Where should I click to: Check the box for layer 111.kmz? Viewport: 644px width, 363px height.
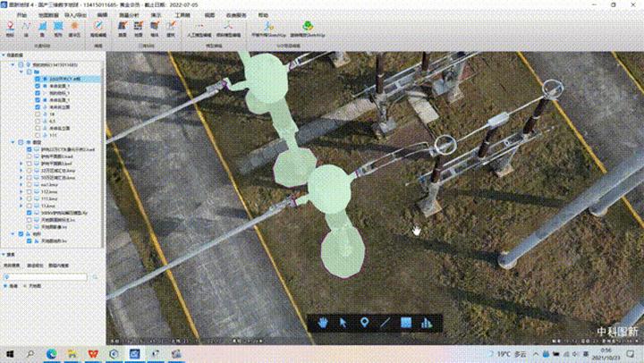tap(30, 198)
